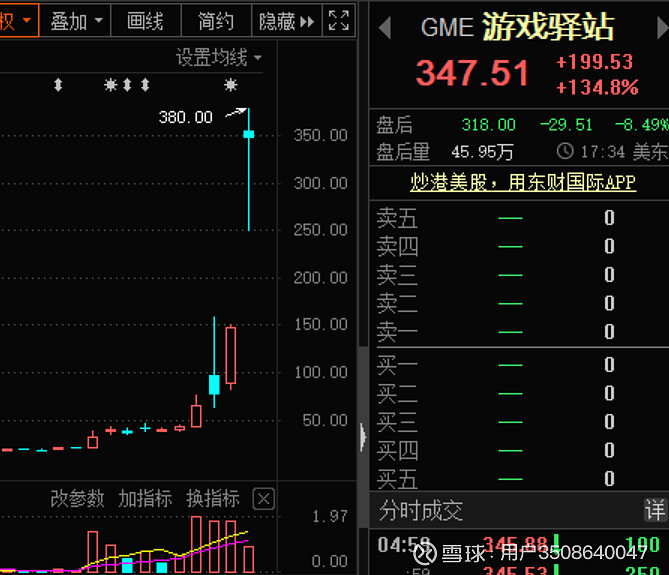
Task: Click the side panel collapse arrow on divider
Action: click(363, 437)
